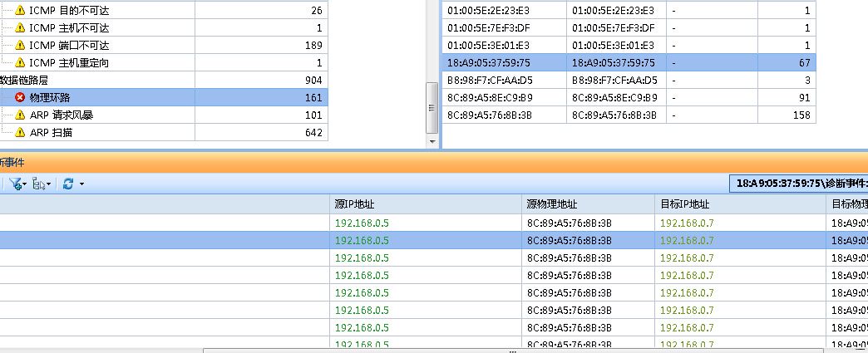Click the locate-in-node-browser tree icon
This screenshot has height=353, width=868.
tap(39, 184)
